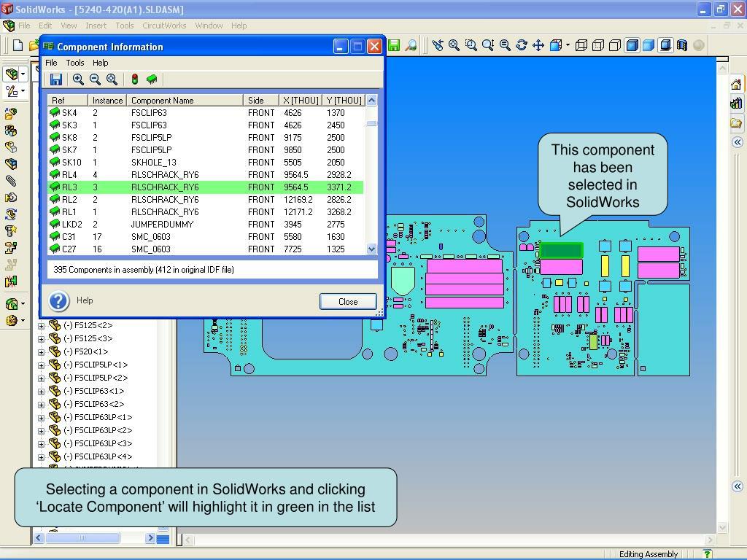The width and height of the screenshot is (747, 560).
Task: Select the SK10 row in component list
Action: point(206,163)
